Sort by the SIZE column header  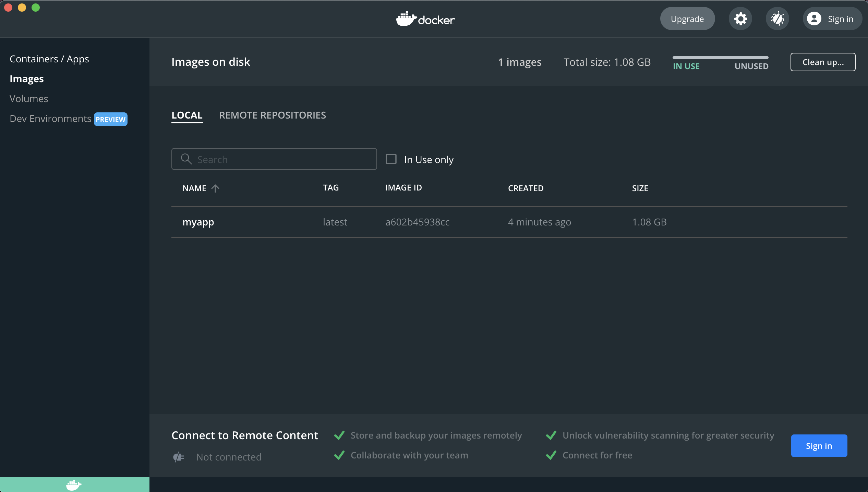click(x=640, y=188)
